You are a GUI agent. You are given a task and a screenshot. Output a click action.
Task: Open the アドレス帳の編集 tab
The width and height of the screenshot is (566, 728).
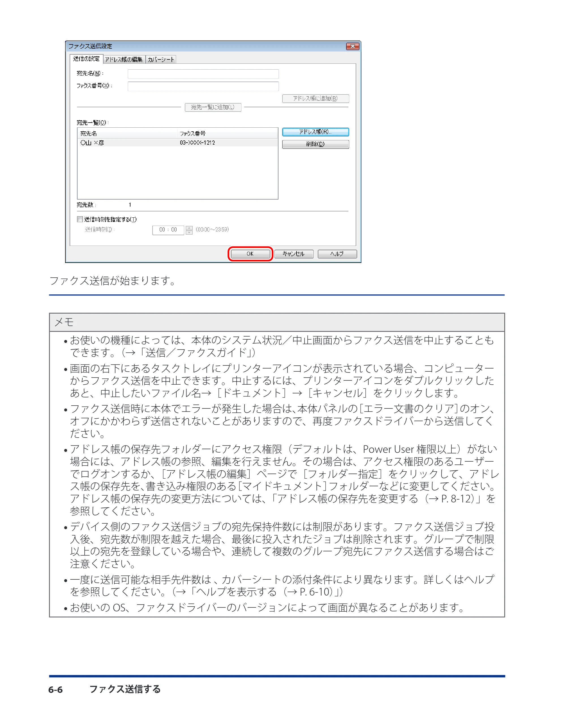click(x=124, y=59)
